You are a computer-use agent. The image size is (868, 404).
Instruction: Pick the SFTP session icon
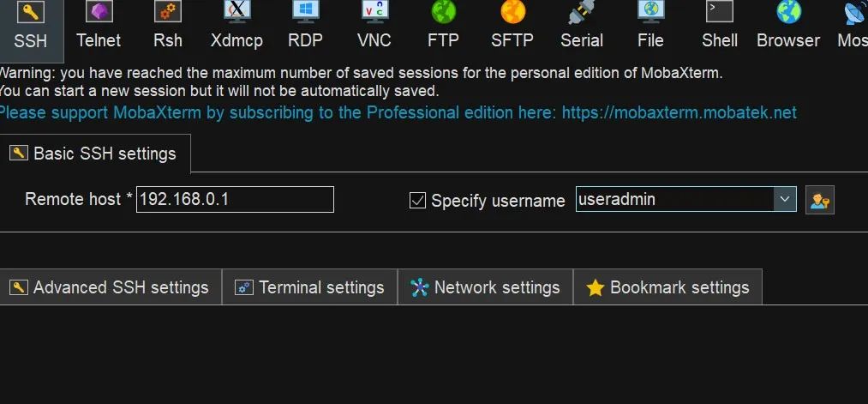(512, 12)
